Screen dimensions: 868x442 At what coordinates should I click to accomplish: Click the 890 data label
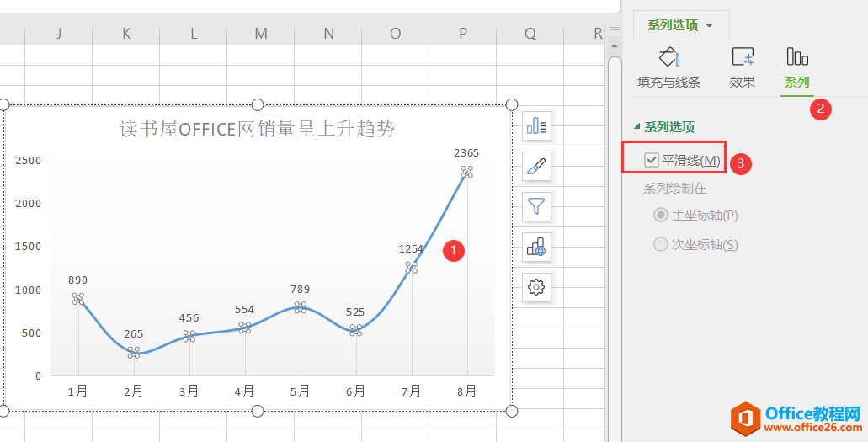click(78, 280)
